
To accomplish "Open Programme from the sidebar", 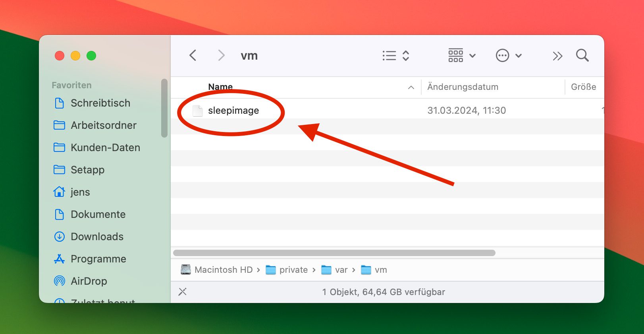I will pos(98,259).
